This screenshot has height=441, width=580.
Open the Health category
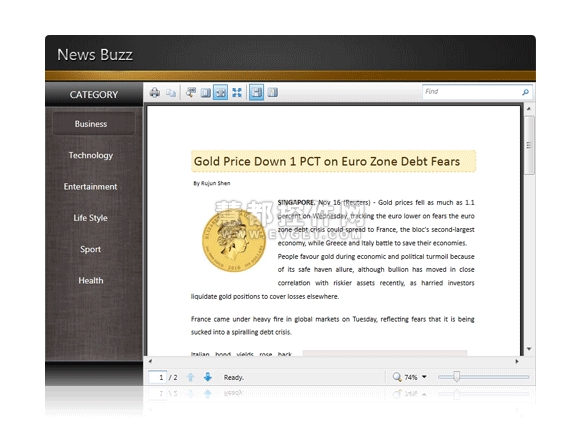tap(91, 280)
